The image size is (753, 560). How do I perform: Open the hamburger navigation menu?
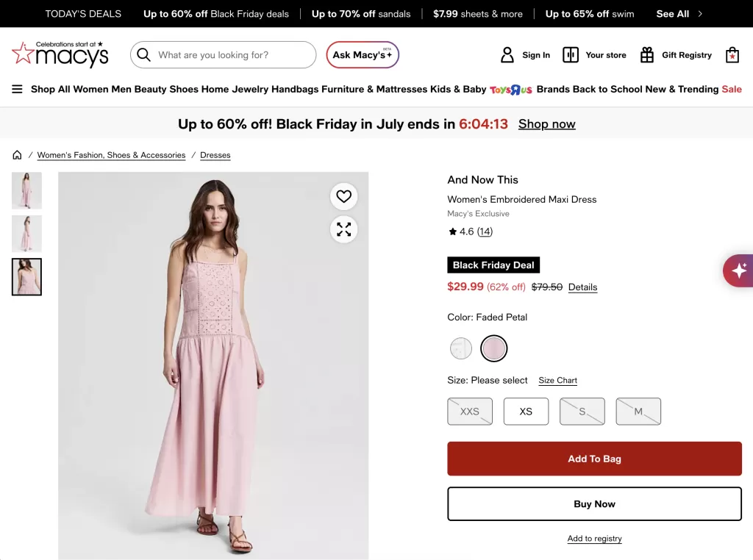tap(17, 89)
